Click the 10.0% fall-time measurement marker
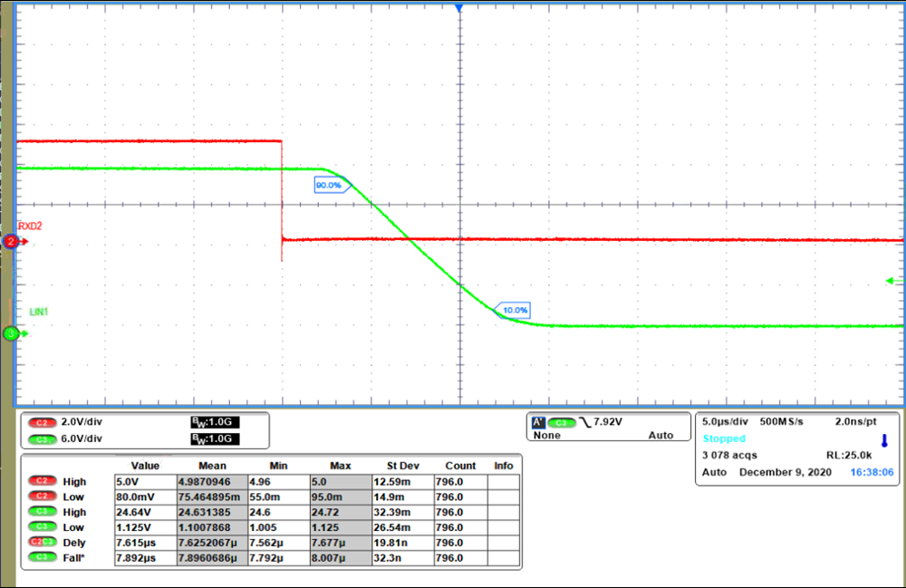The image size is (906, 588). pyautogui.click(x=514, y=311)
